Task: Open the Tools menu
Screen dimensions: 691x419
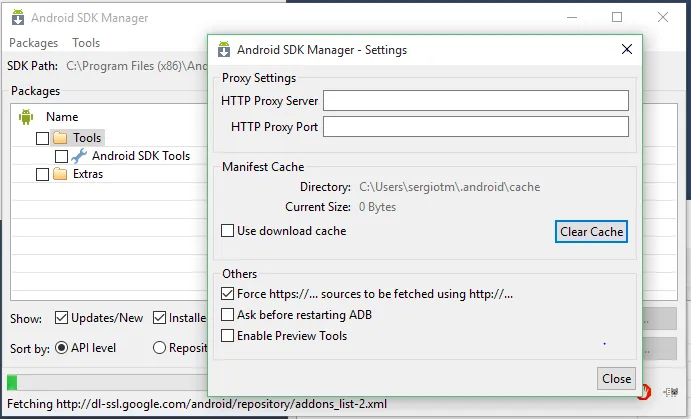Action: [86, 43]
